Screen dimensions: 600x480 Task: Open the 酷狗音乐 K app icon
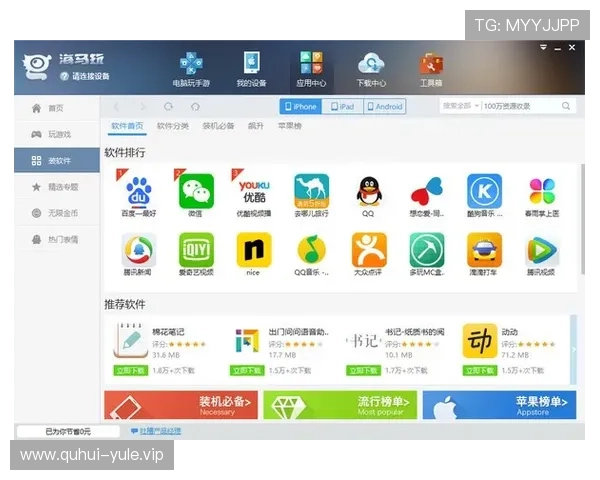484,191
